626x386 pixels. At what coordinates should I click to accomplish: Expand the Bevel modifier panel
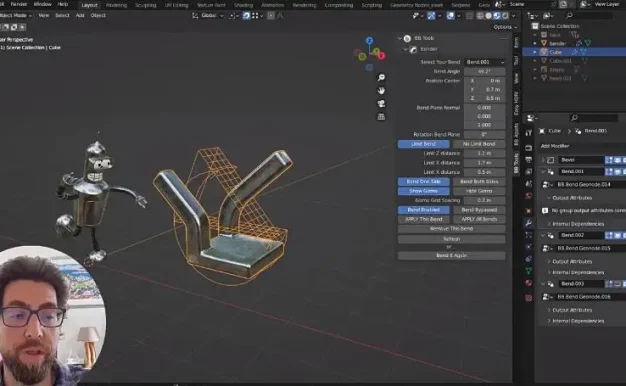tap(543, 160)
